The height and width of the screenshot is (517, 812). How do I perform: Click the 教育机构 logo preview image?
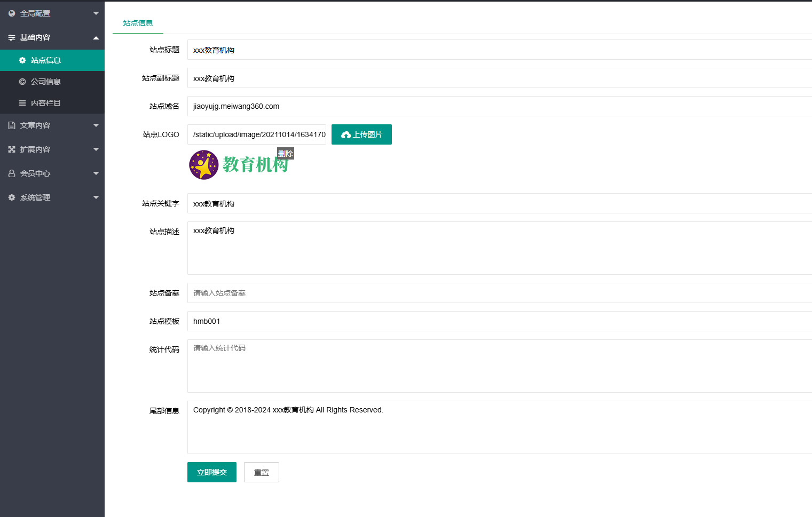tap(239, 165)
